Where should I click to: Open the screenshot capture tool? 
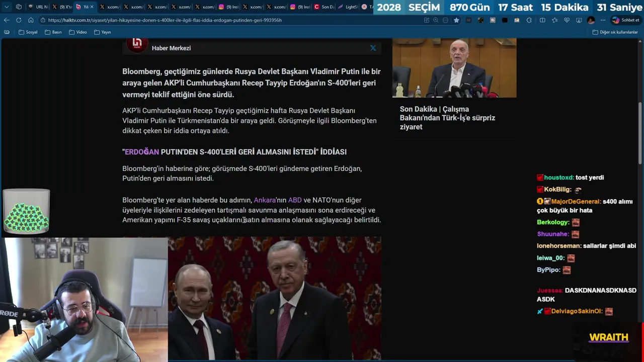click(579, 20)
